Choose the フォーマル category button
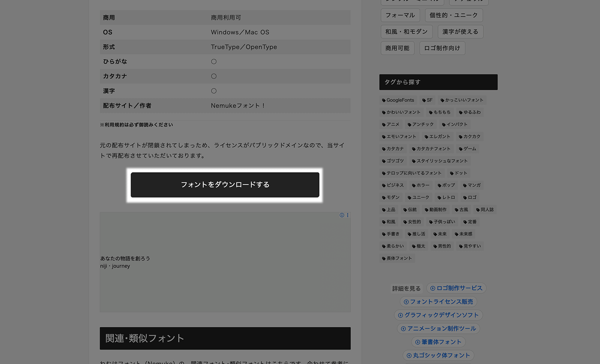The height and width of the screenshot is (364, 600). [x=400, y=15]
